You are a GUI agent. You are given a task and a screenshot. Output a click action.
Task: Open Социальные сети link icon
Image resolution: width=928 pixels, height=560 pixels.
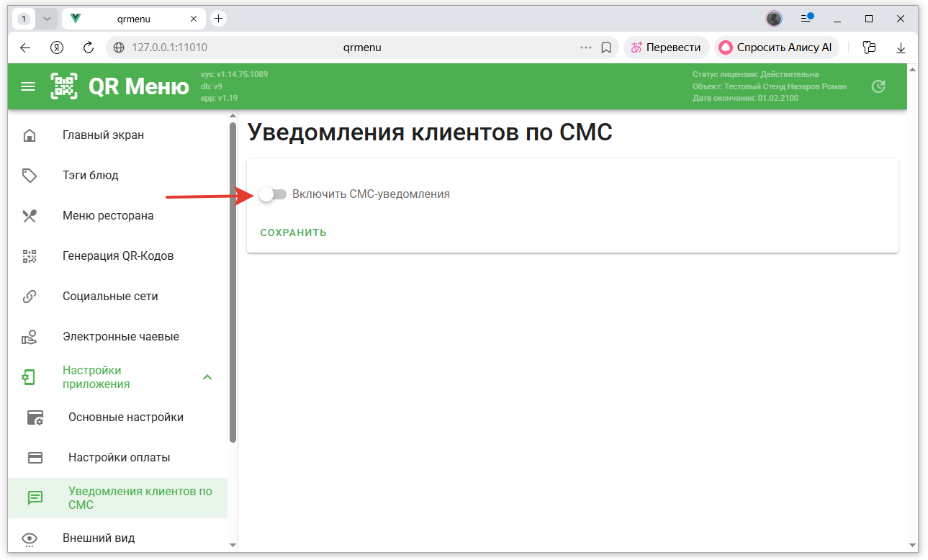(30, 297)
